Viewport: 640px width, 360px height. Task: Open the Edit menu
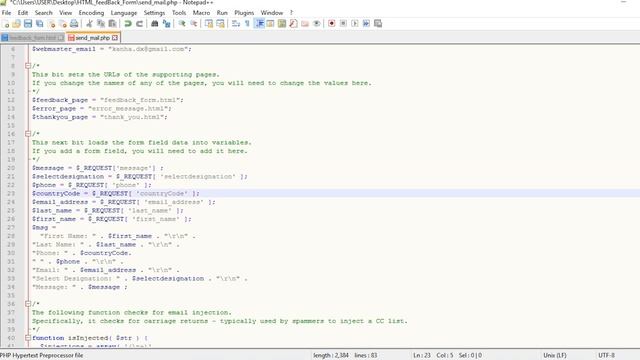pyautogui.click(x=23, y=13)
